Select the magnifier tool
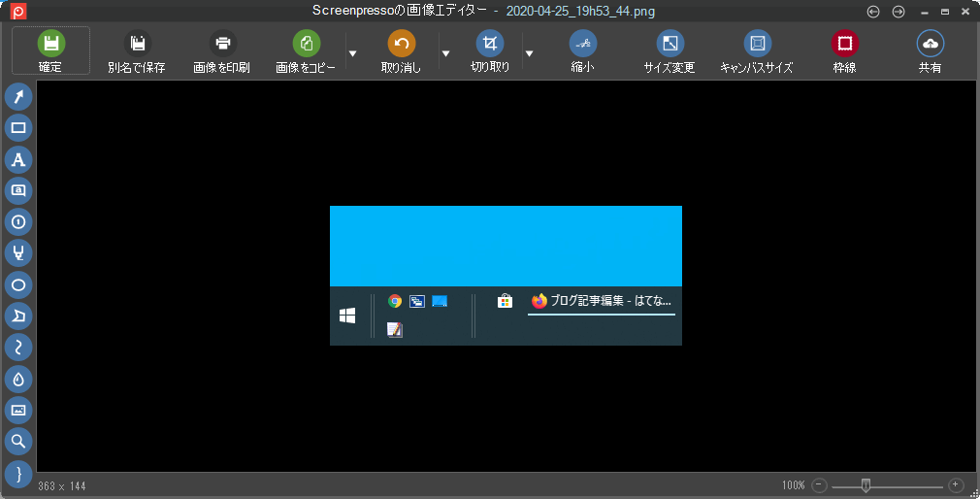 [18, 442]
